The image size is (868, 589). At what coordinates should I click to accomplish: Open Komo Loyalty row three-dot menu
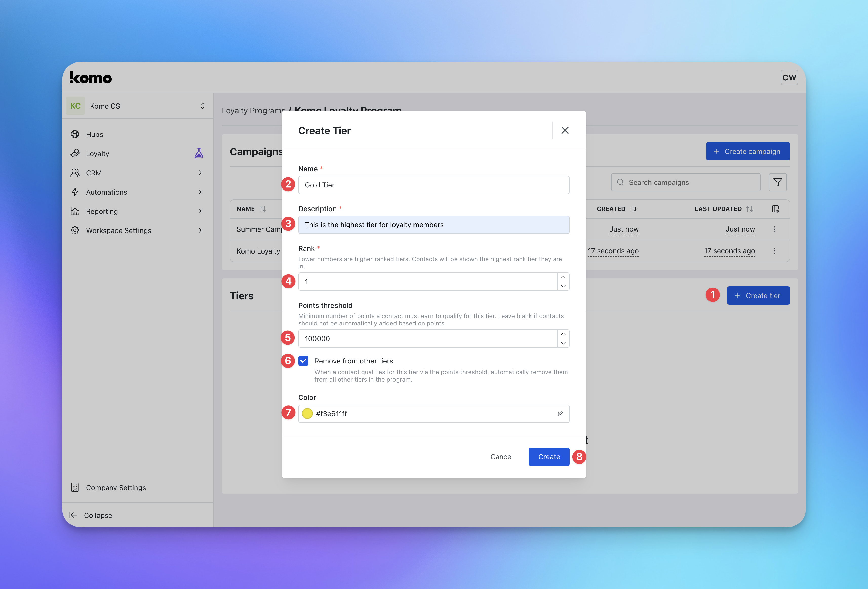[774, 251]
